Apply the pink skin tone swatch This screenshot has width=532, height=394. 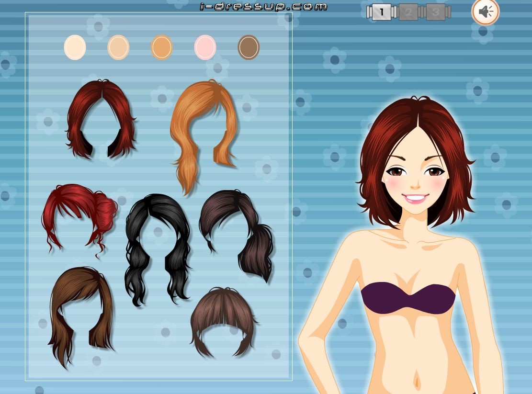pyautogui.click(x=205, y=47)
